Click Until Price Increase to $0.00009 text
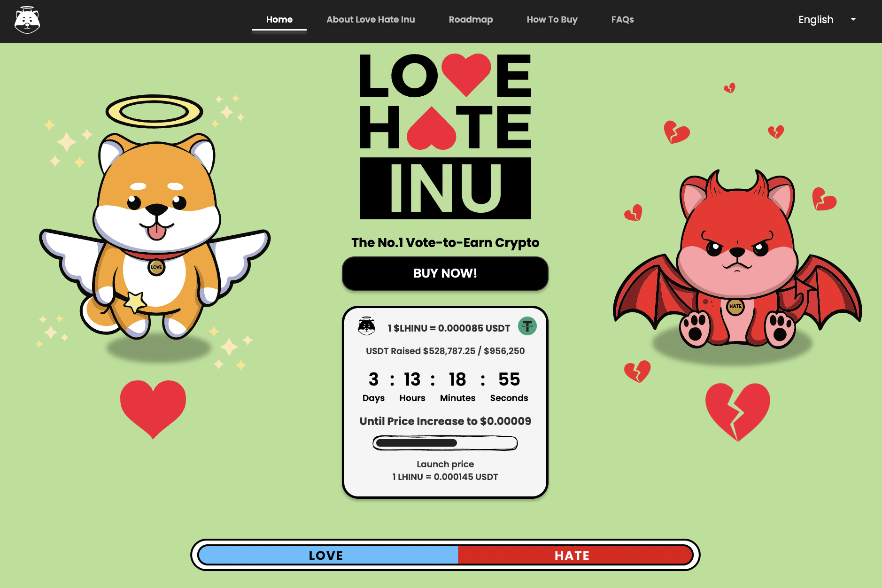Image resolution: width=882 pixels, height=588 pixels. (x=445, y=421)
